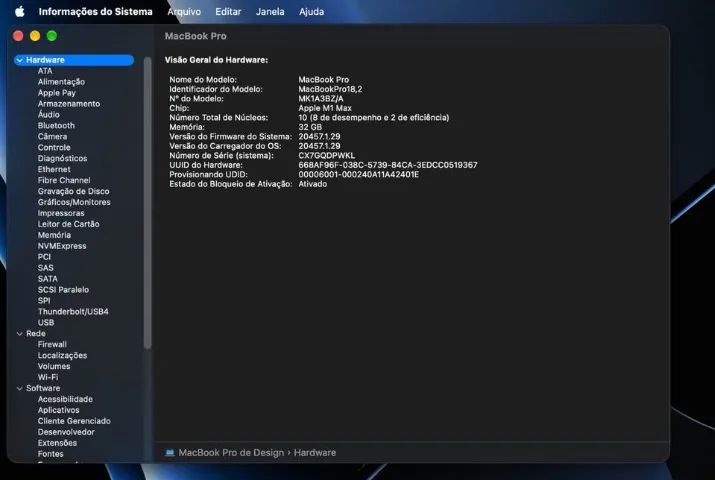715x480 pixels.
Task: Click the 'Ativado' activation lock status
Action: (312, 184)
